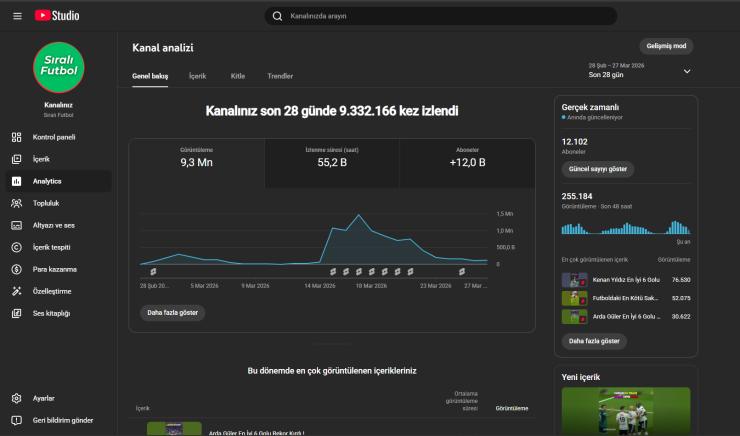
Task: Go to İçerik in sidebar
Action: coord(41,159)
